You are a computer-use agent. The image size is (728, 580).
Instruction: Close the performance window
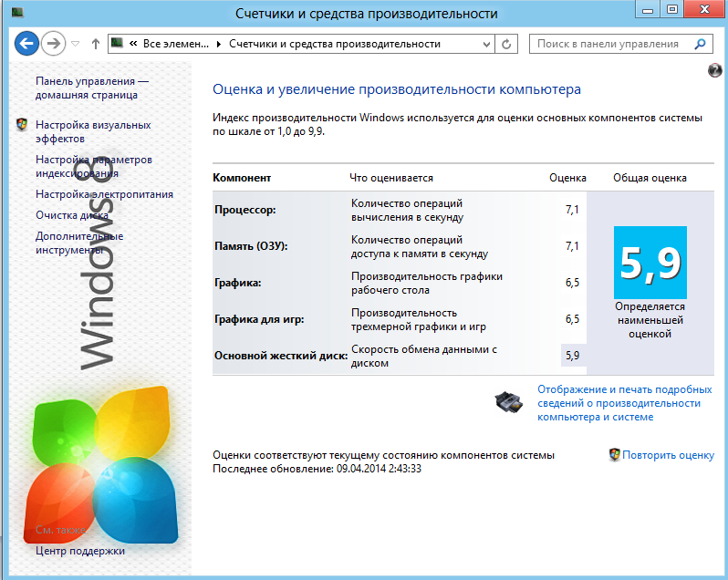click(x=705, y=9)
